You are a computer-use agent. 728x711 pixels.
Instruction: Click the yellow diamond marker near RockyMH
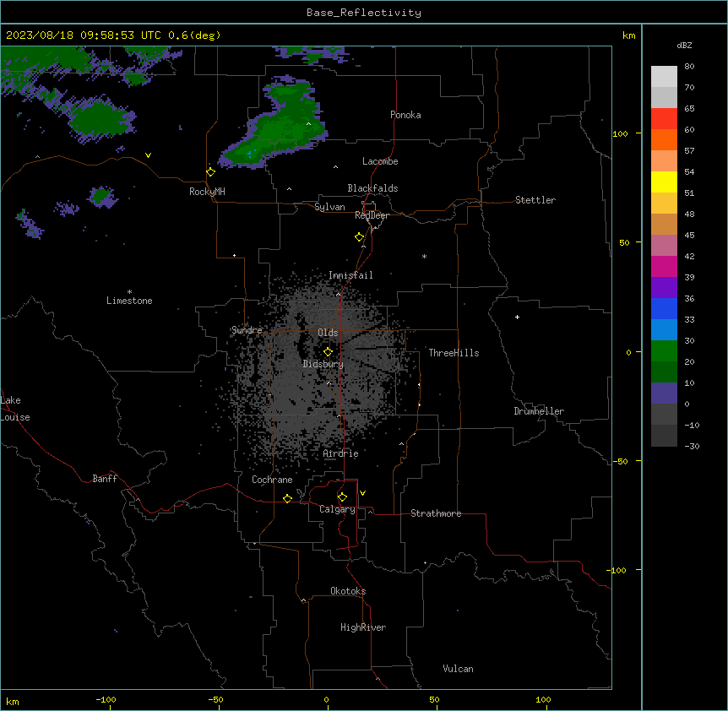tap(210, 172)
